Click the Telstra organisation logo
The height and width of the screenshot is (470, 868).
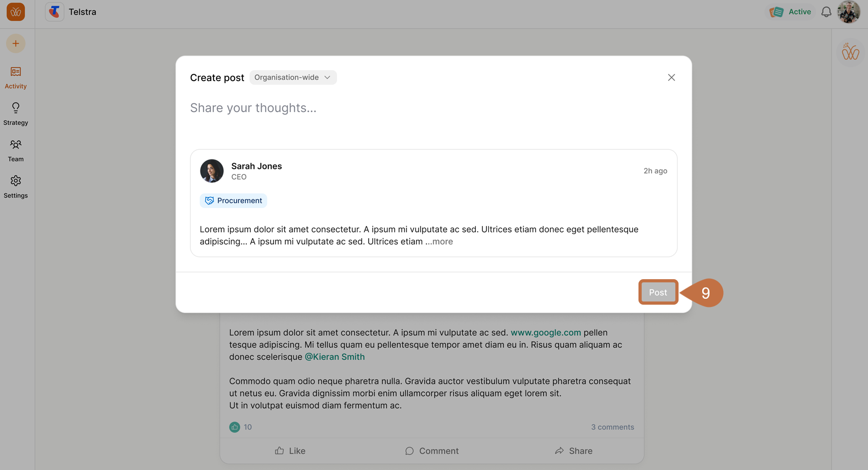click(x=55, y=12)
